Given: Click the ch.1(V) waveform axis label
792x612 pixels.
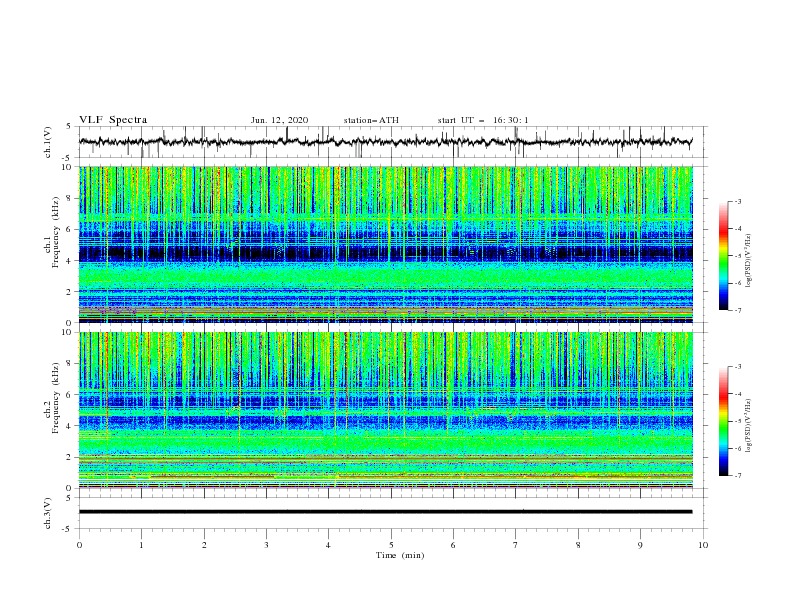Looking at the screenshot, I should pos(48,142).
